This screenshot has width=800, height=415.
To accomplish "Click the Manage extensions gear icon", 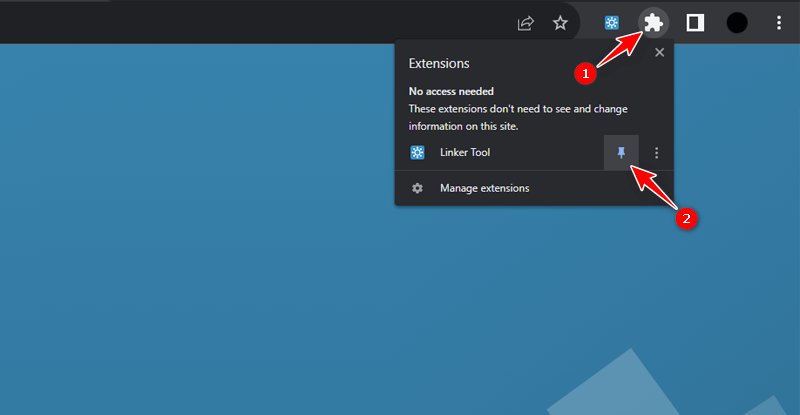I will 417,188.
